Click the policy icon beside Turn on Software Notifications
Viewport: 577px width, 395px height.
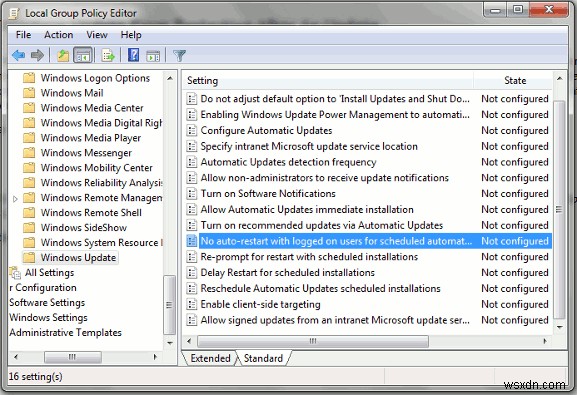click(x=191, y=193)
